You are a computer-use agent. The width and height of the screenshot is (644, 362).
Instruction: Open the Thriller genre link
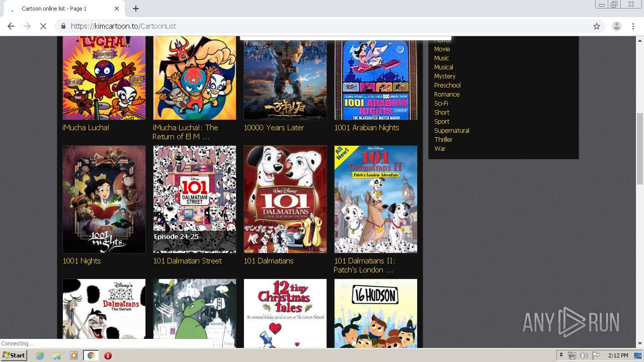443,139
